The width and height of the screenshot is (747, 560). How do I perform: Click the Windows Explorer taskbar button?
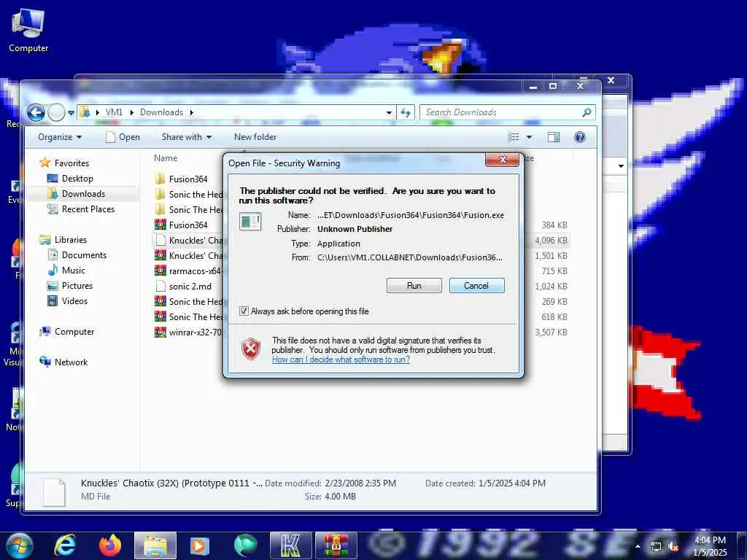pos(155,545)
